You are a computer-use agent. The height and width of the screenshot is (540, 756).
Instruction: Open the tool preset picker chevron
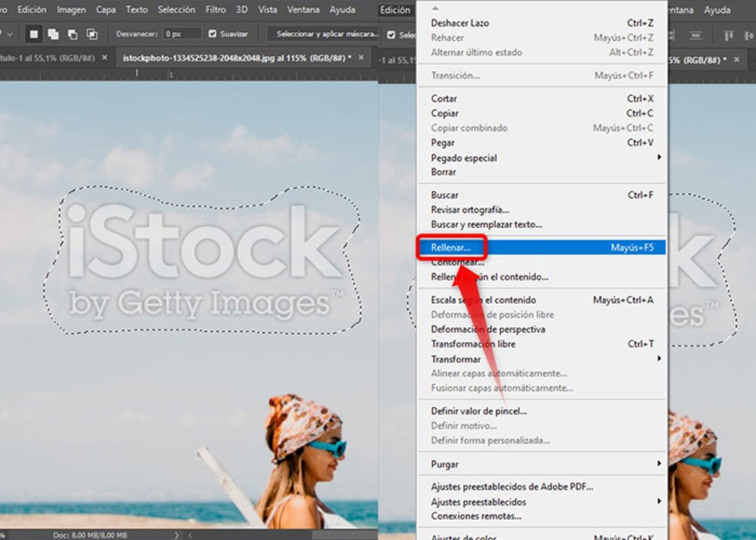pyautogui.click(x=9, y=34)
